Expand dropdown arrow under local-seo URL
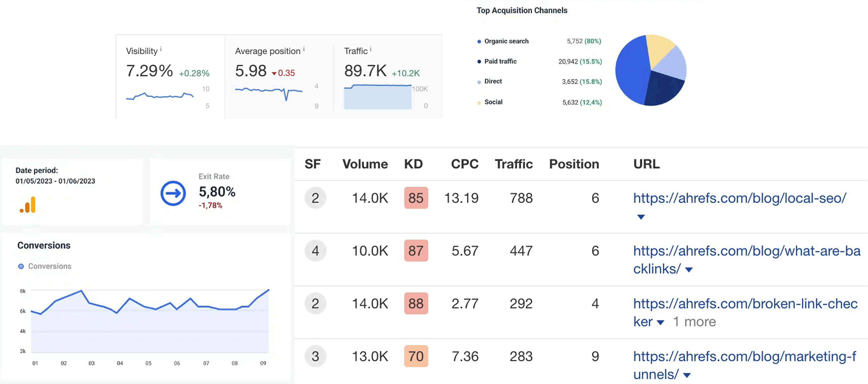This screenshot has width=868, height=384. tap(641, 217)
